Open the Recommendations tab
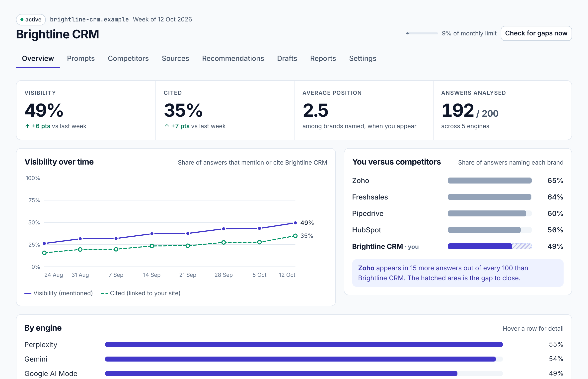Screen dimensions: 588x379 point(233,58)
